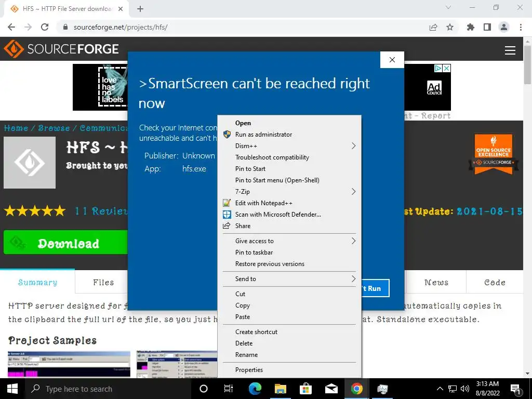The width and height of the screenshot is (532, 399).
Task: Switch to the Summary tab
Action: click(x=37, y=282)
